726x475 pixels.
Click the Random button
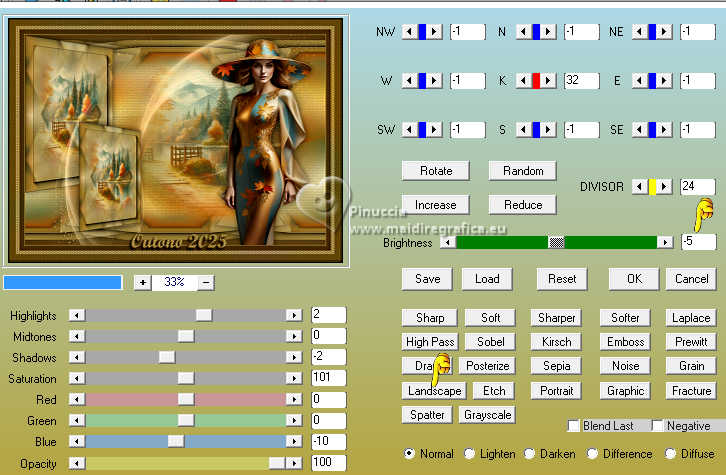(x=523, y=171)
